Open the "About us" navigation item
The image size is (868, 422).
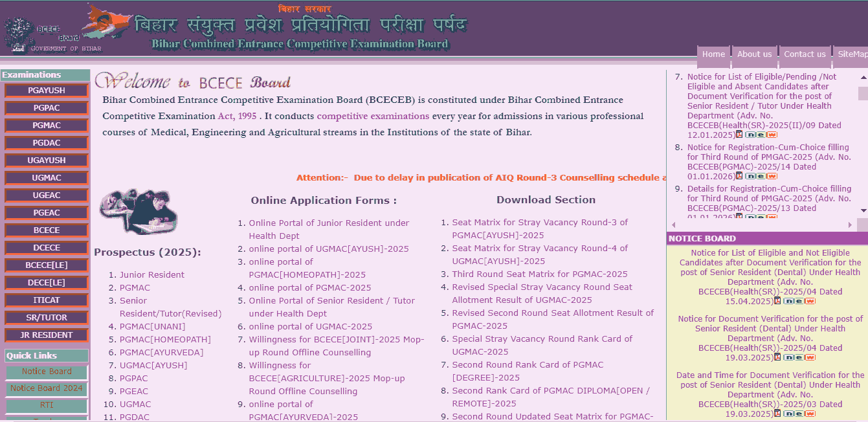pos(754,54)
